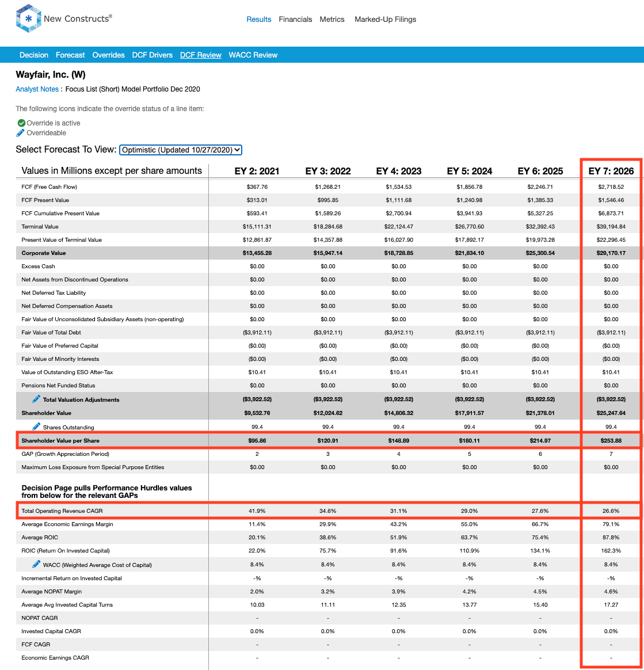
Task: Select the DCF Review tab
Action: tap(200, 55)
